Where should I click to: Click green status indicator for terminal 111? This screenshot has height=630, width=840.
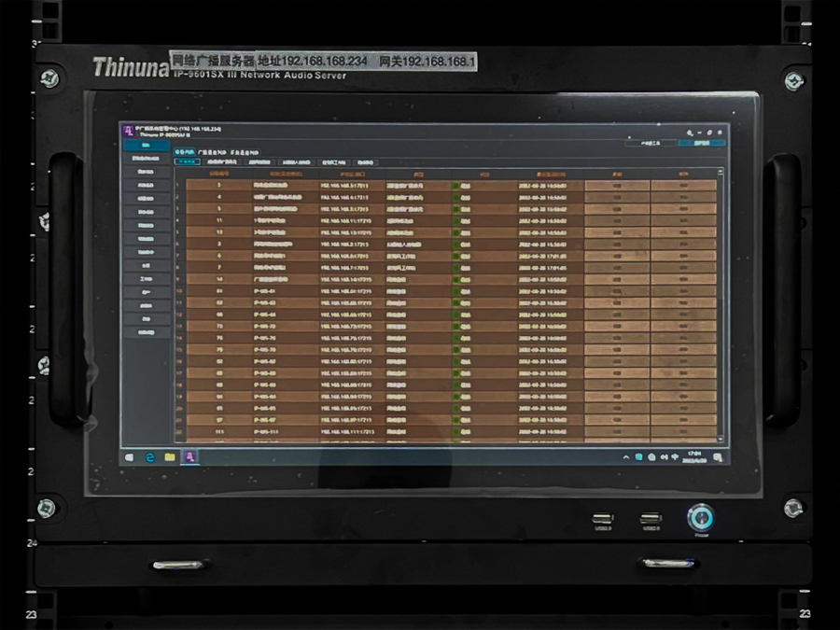pyautogui.click(x=455, y=432)
